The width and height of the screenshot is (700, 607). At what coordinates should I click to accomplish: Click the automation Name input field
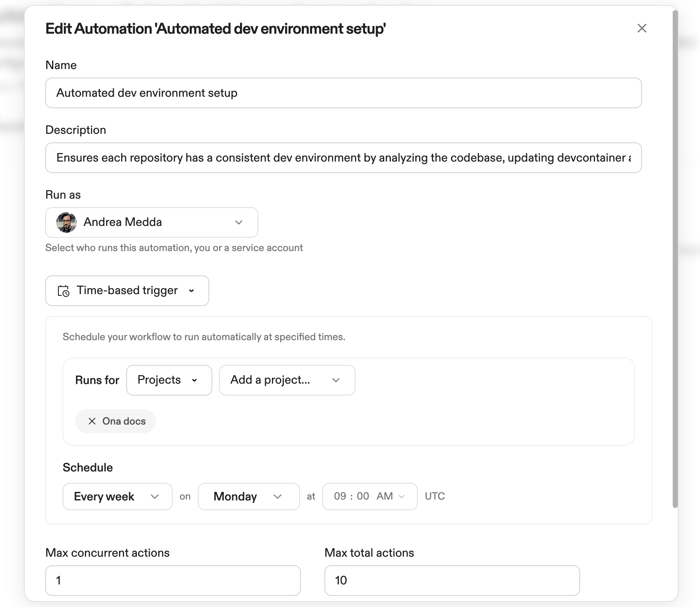pos(343,93)
